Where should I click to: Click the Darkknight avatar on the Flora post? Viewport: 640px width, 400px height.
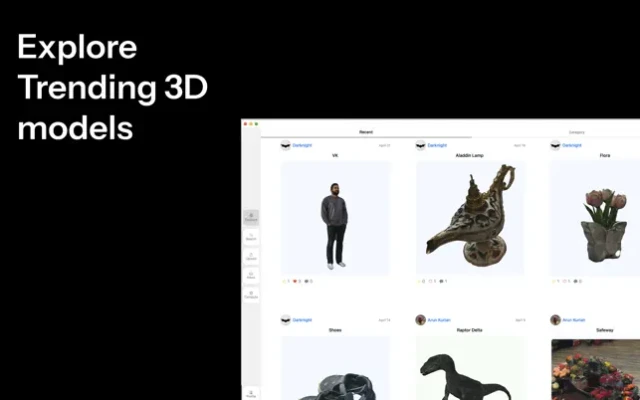(x=555, y=145)
